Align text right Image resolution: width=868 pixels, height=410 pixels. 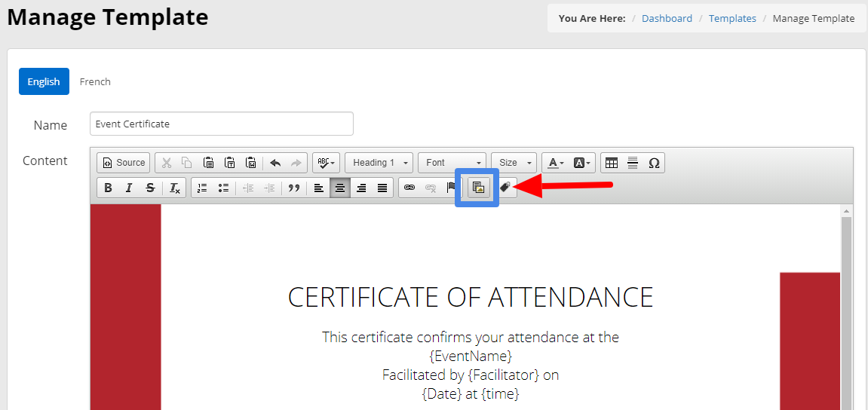(x=361, y=188)
